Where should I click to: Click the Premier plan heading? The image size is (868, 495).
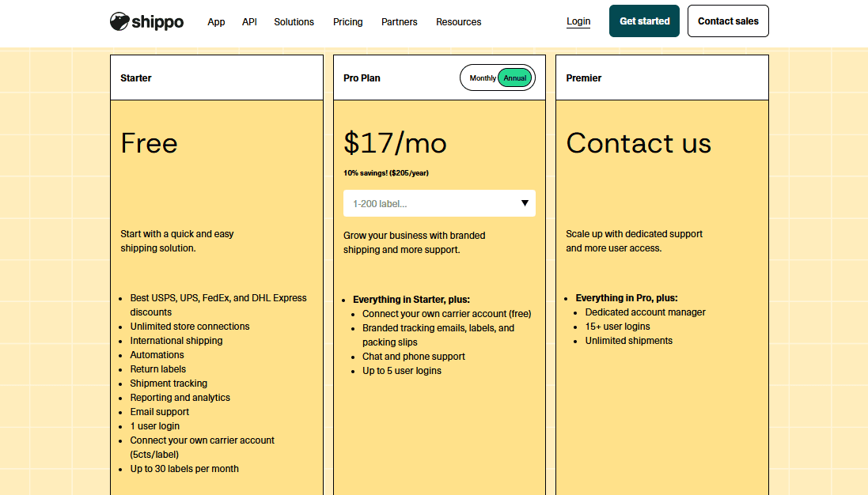583,78
